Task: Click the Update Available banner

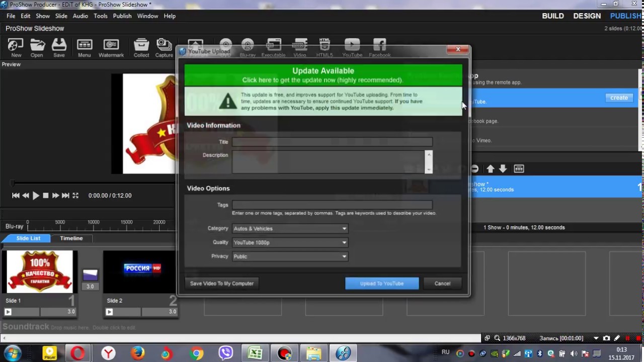Action: [323, 75]
